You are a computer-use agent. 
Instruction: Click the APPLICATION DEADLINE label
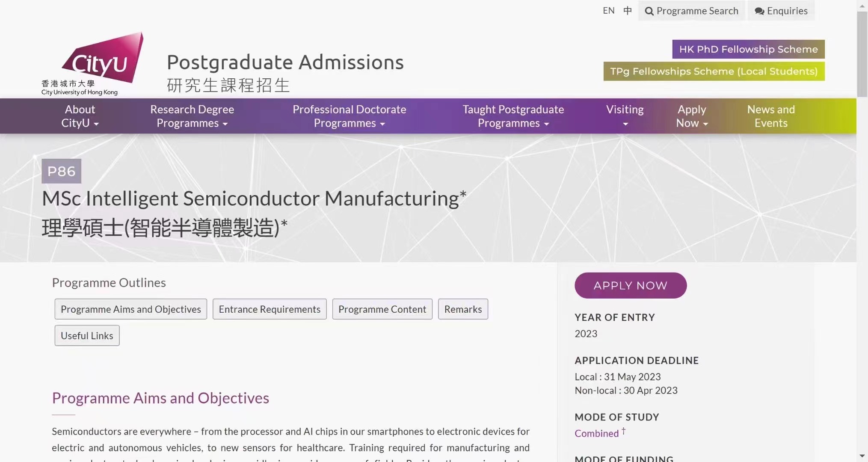pyautogui.click(x=637, y=361)
